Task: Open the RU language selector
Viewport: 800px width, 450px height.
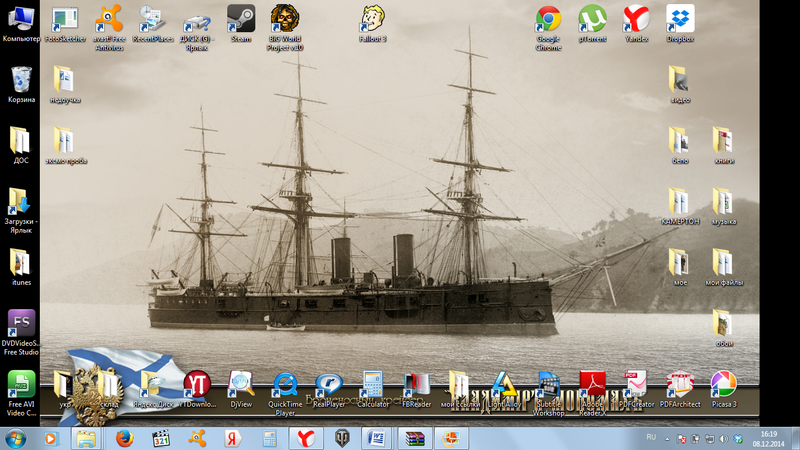Action: click(651, 437)
